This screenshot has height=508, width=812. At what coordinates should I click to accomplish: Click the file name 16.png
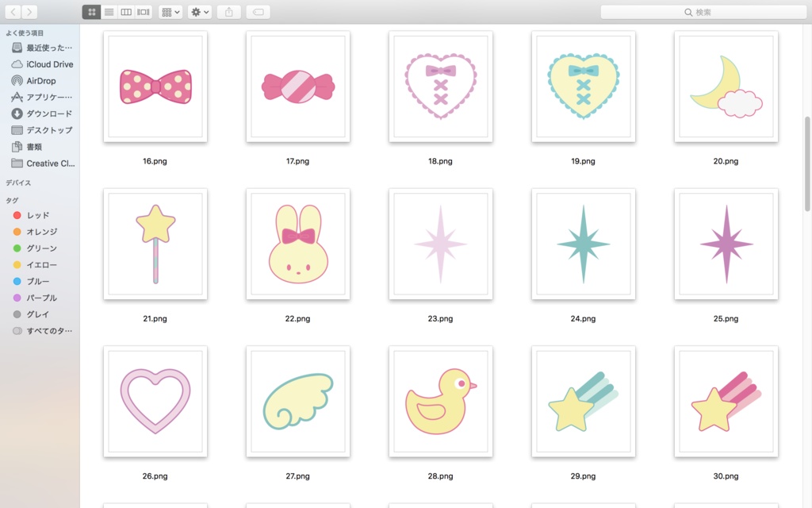155,161
